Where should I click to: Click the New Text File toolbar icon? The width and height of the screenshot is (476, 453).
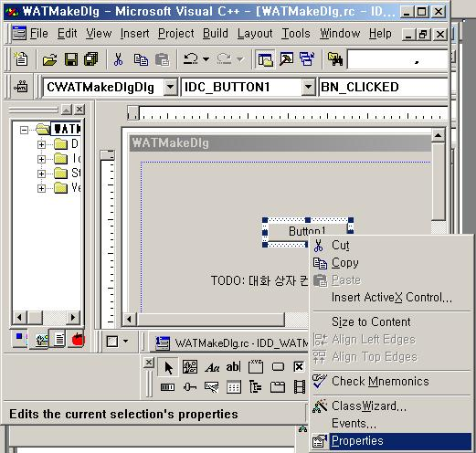coord(21,58)
